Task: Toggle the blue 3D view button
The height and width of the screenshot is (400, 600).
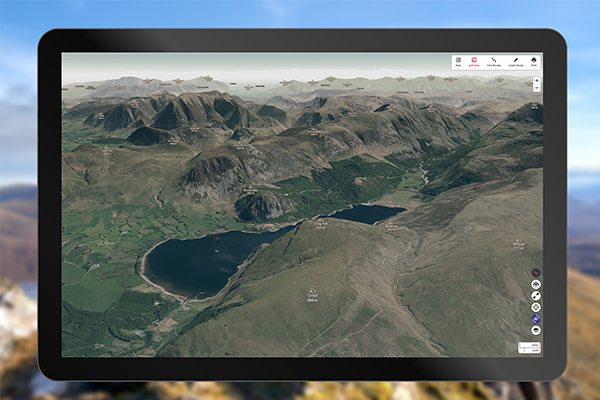Action: (536, 319)
